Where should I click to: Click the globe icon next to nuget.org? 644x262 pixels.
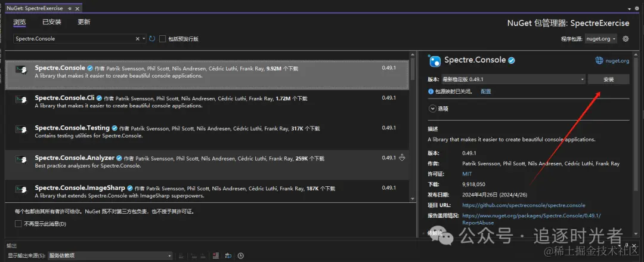599,60
